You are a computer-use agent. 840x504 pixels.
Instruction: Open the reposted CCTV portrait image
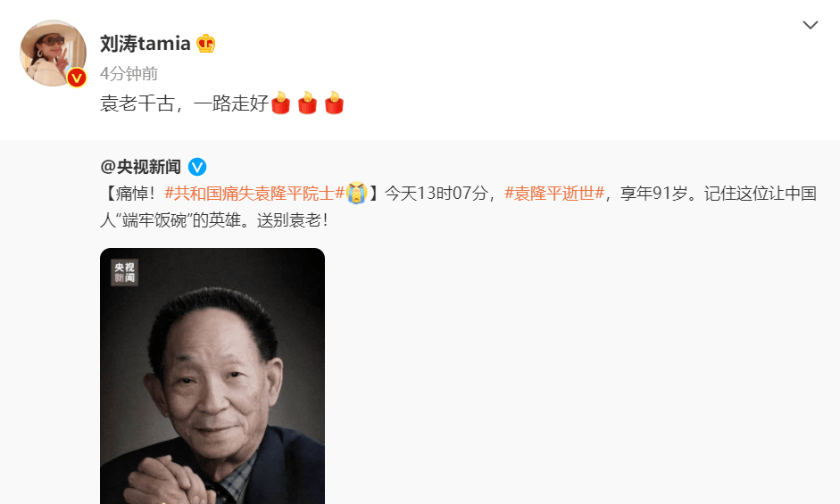tap(212, 376)
